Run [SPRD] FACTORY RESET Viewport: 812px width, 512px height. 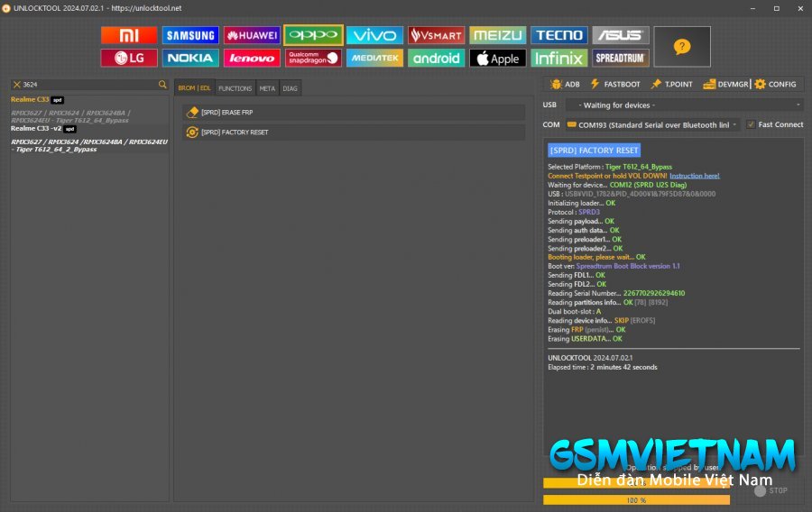click(x=354, y=133)
